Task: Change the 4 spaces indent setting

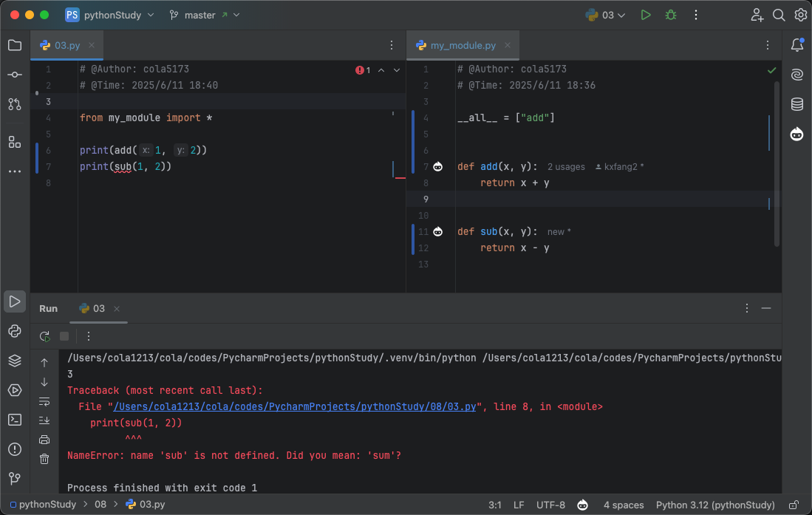Action: (624, 505)
